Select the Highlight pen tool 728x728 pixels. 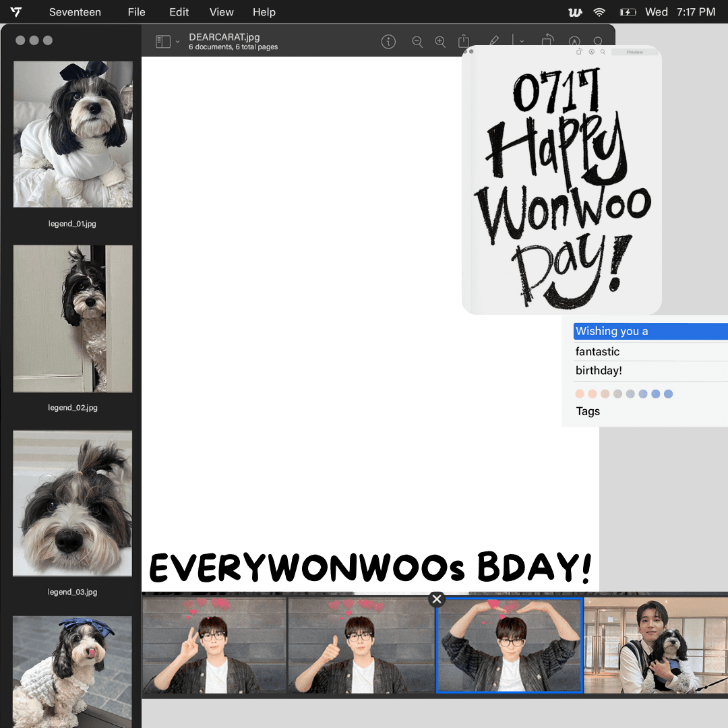coord(494,40)
